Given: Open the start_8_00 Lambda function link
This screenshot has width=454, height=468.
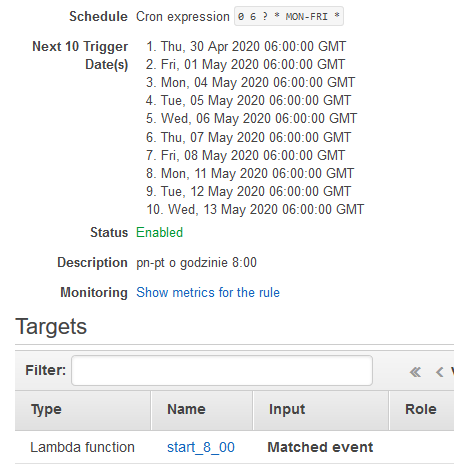Looking at the screenshot, I should click(x=201, y=447).
